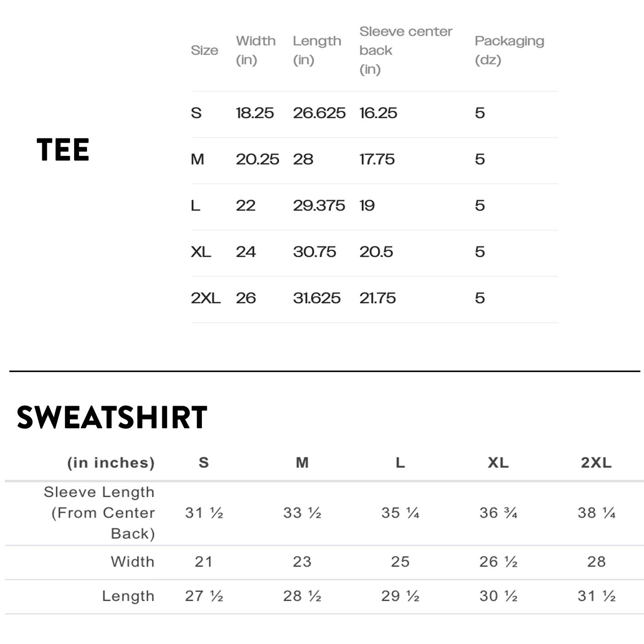Image resolution: width=644 pixels, height=644 pixels.
Task: Click the Sleeve Length (From Center Back) label
Action: pos(99,513)
